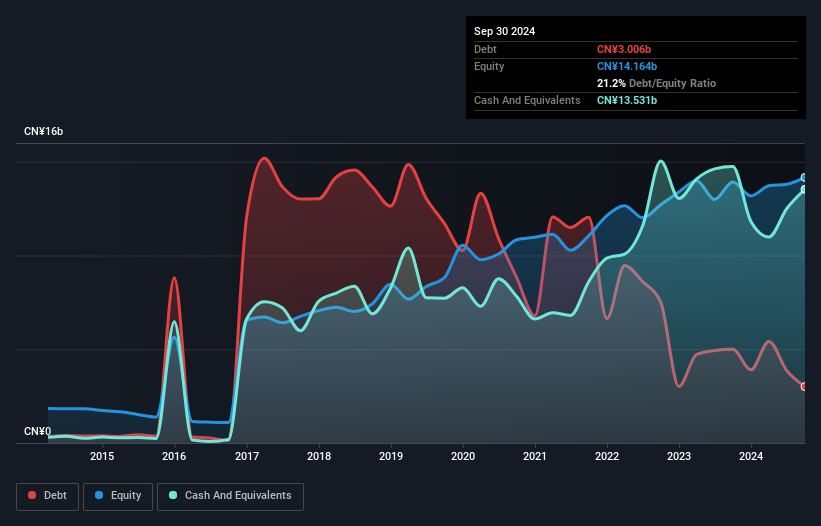
Task: Click the Equity value CN¥14.164b
Action: (x=627, y=66)
